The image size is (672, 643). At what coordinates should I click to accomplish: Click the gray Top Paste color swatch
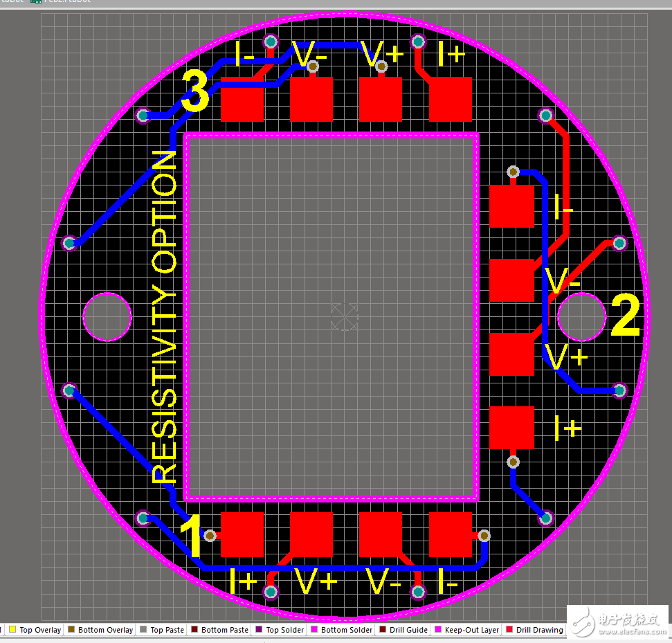click(143, 629)
